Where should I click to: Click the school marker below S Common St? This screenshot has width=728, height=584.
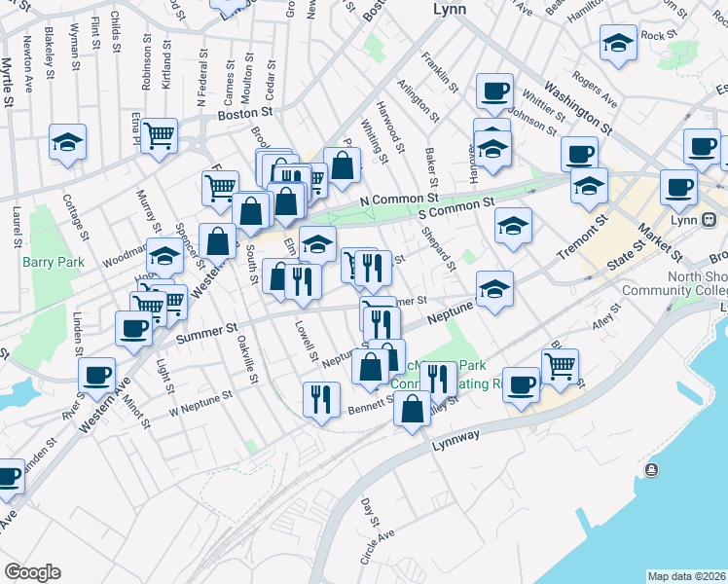513,230
